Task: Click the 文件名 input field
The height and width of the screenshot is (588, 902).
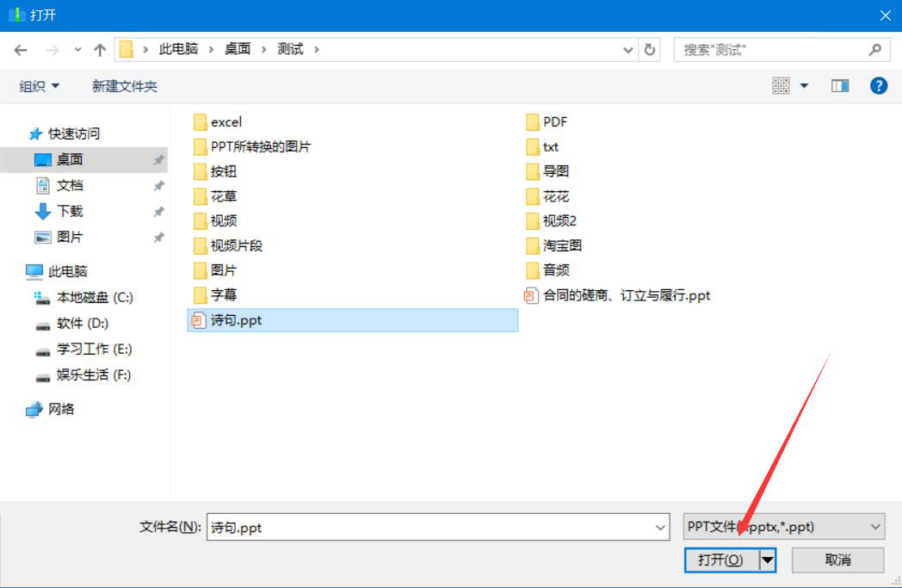Action: tap(438, 527)
